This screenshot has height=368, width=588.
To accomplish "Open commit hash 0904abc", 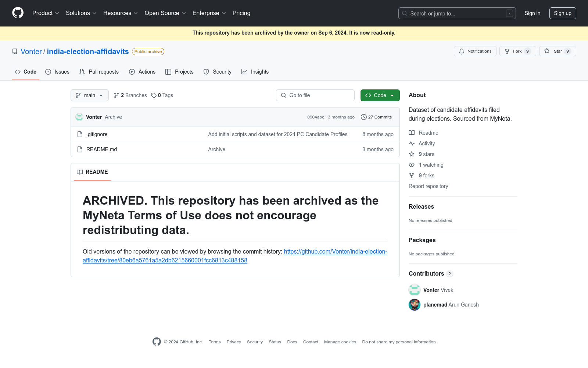I will 316,117.
